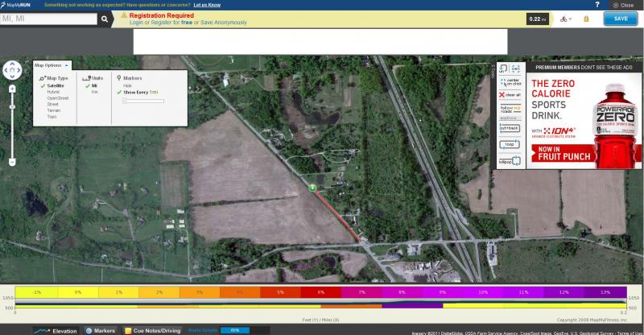The width and height of the screenshot is (644, 335).
Task: Click the green start marker on the route
Action: [x=312, y=188]
